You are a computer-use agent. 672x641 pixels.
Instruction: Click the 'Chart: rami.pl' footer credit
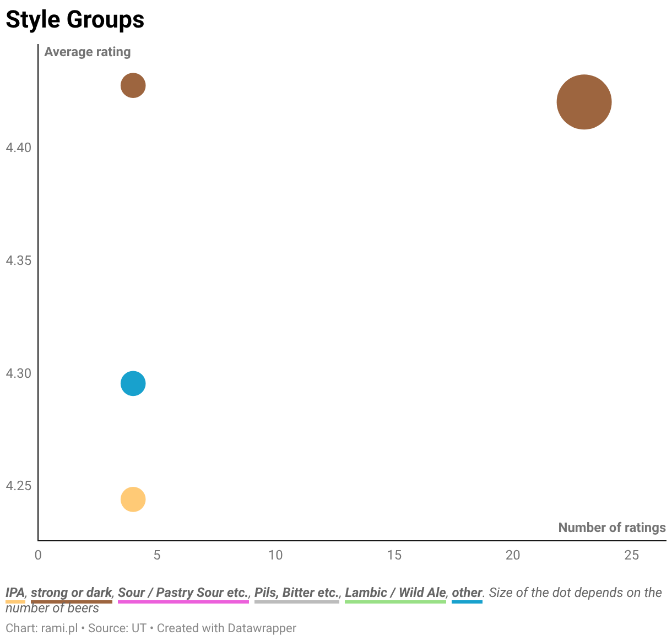[x=42, y=628]
